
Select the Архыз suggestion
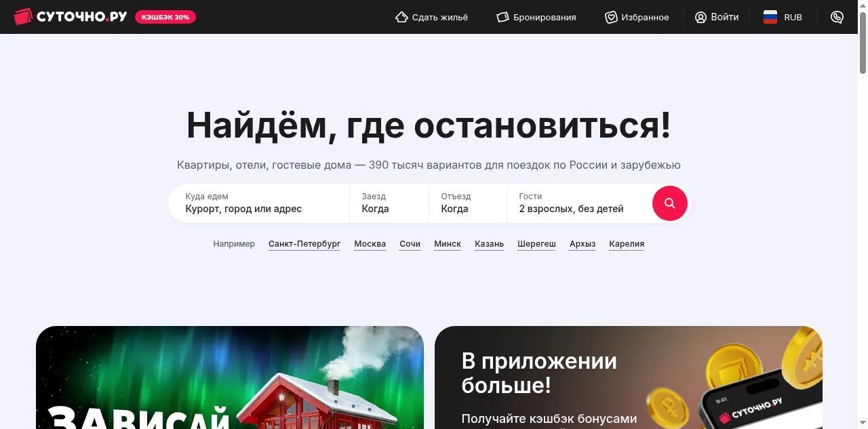(583, 244)
